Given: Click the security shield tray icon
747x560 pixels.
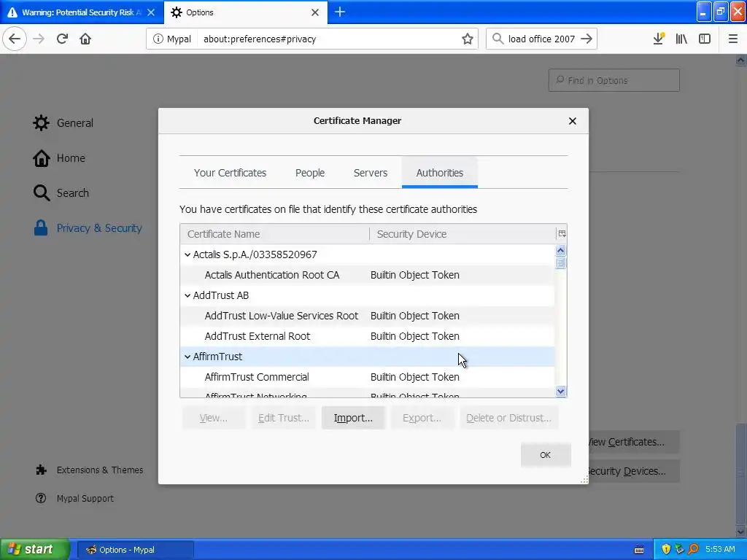Looking at the screenshot, I should 665,549.
